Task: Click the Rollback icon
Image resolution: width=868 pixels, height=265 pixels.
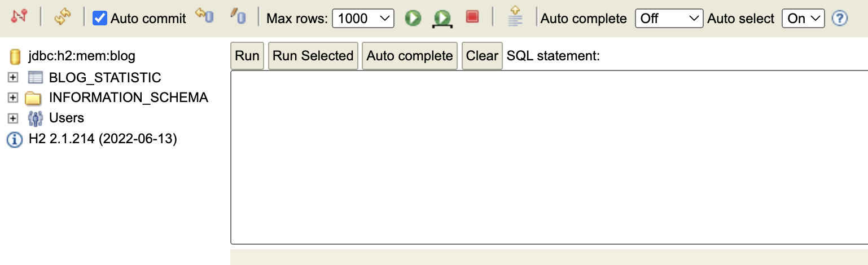Action: pyautogui.click(x=204, y=16)
